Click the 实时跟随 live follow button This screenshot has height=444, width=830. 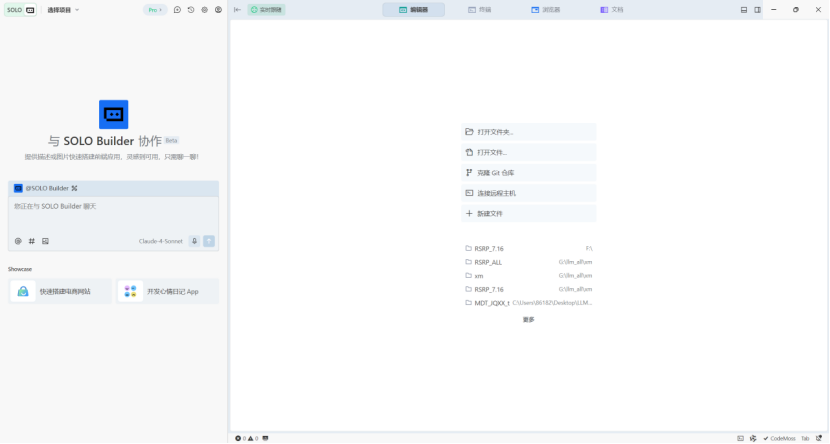click(267, 10)
